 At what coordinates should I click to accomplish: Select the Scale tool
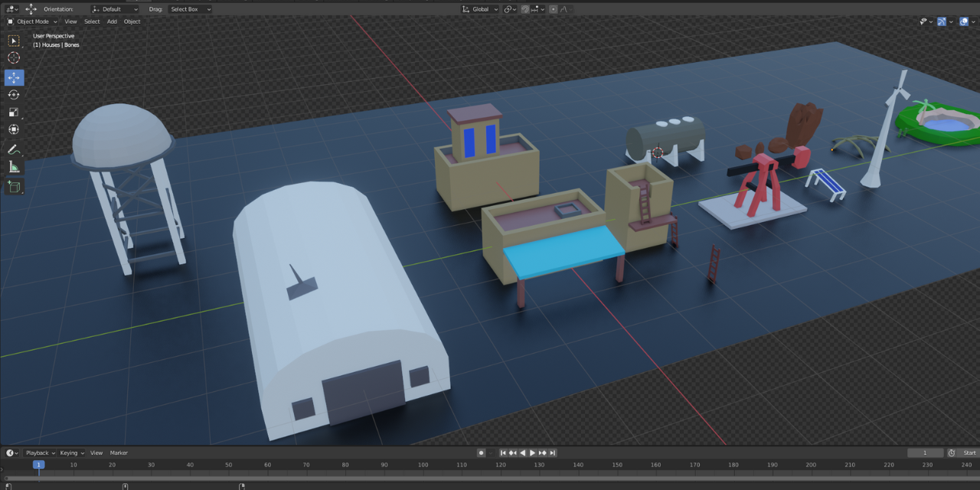pos(14,112)
